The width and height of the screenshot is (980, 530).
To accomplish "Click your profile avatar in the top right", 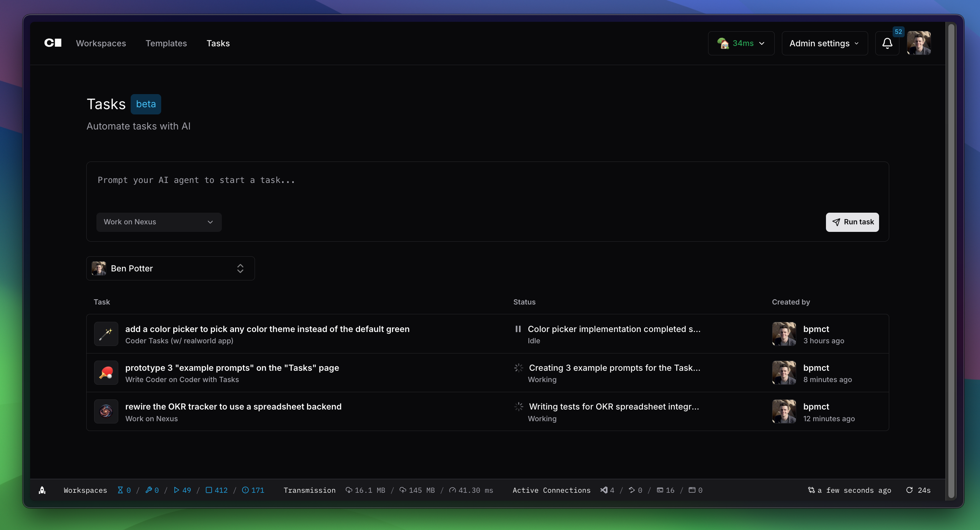I will [919, 43].
